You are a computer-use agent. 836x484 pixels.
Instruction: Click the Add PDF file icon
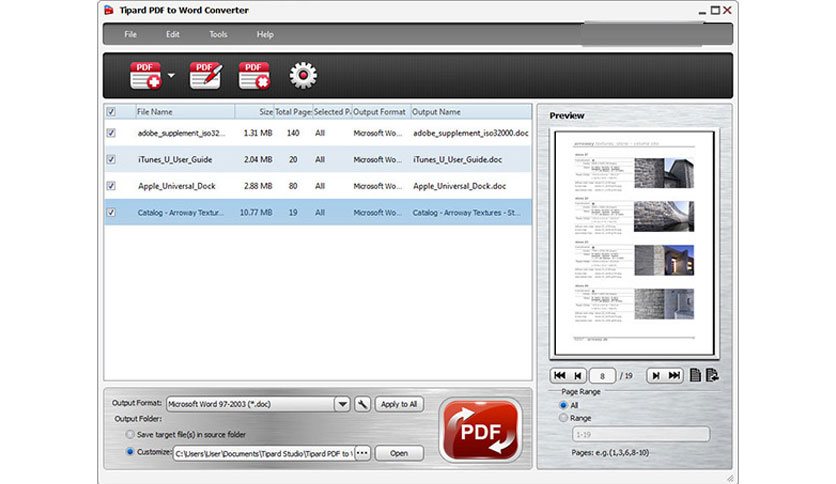tap(146, 76)
